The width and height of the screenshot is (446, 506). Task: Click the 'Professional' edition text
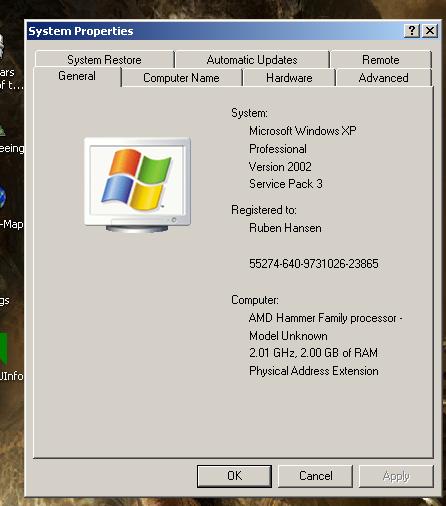pos(278,149)
